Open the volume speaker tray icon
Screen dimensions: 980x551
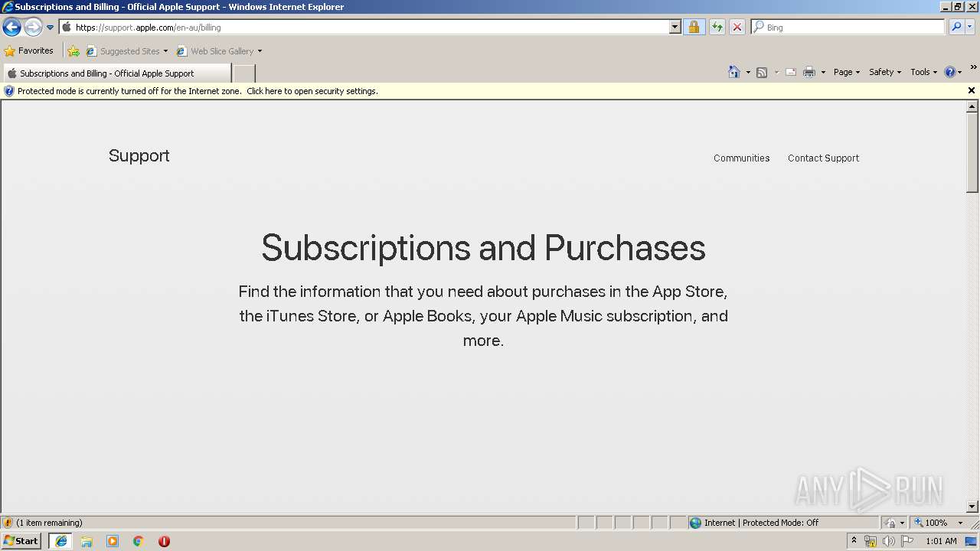point(889,541)
